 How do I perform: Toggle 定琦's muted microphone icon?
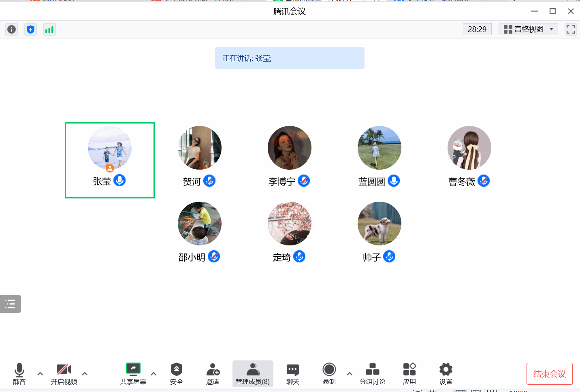coord(299,256)
